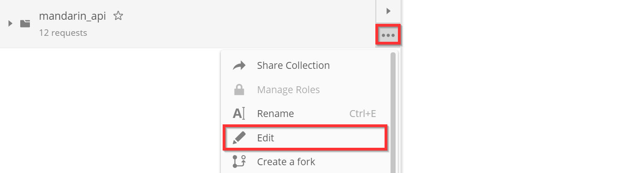Select the Manage Roles menu entry
Viewport: 644px width, 173px height.
tap(288, 90)
